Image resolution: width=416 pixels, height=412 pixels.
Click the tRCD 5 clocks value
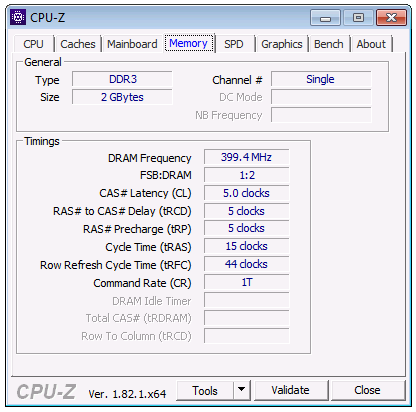click(247, 211)
